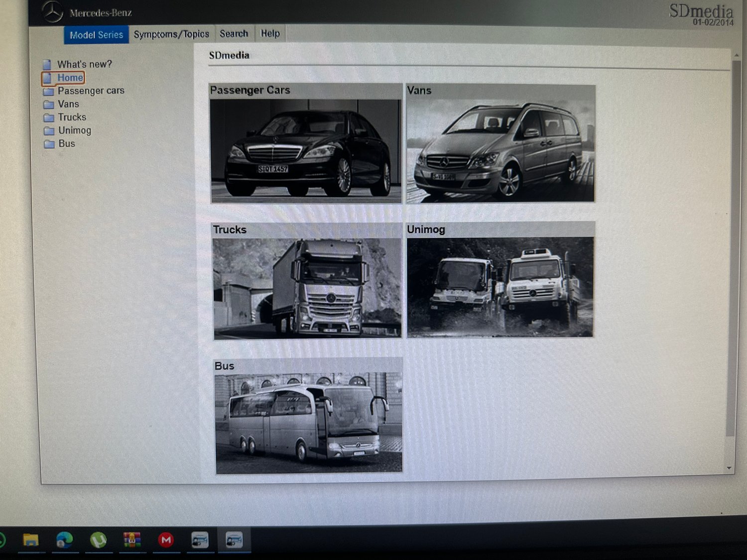
Task: Select the Home entry in sidebar
Action: pos(70,78)
